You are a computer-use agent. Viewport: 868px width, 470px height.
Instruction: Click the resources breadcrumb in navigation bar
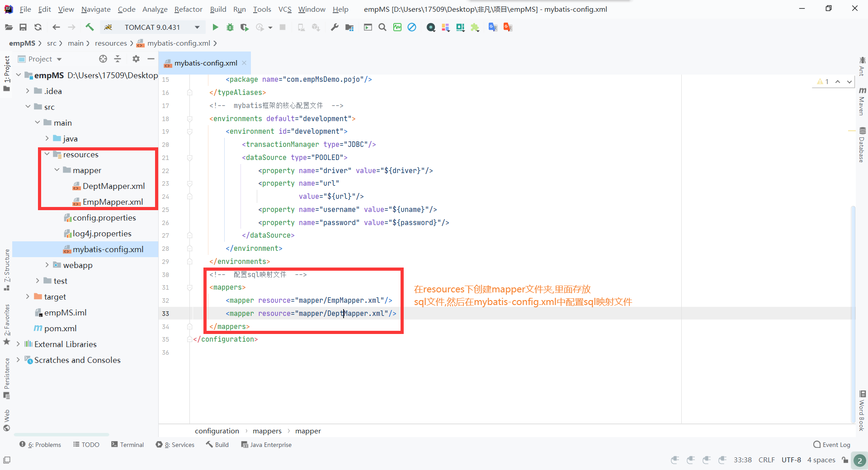[111, 43]
